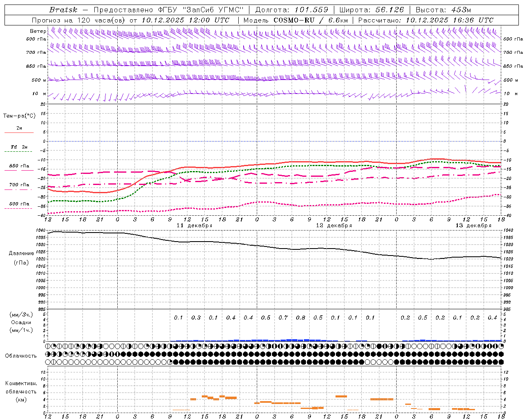The image size is (525, 420).
Task: Click the blue dashed 0°C line in the temperature chart
Action: pos(275,141)
